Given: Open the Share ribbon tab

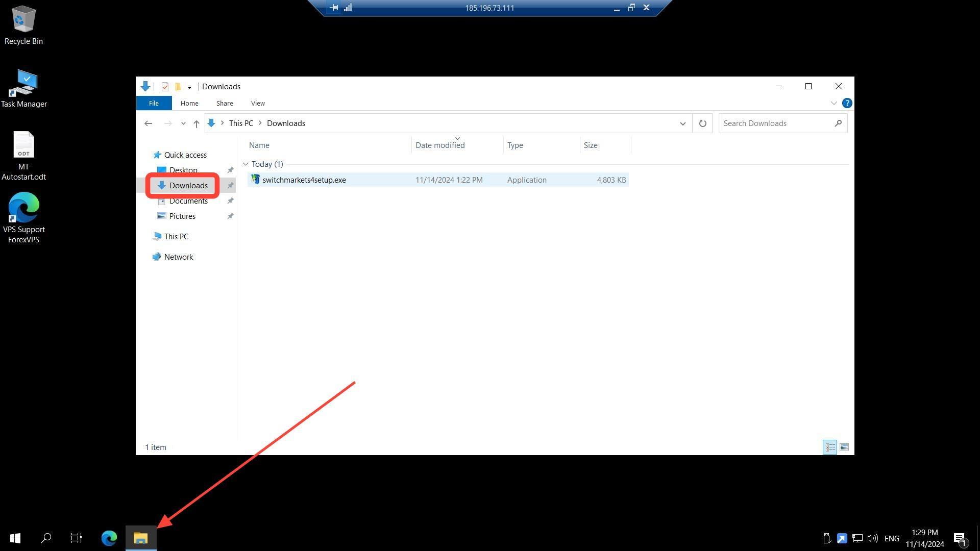Looking at the screenshot, I should (x=225, y=103).
